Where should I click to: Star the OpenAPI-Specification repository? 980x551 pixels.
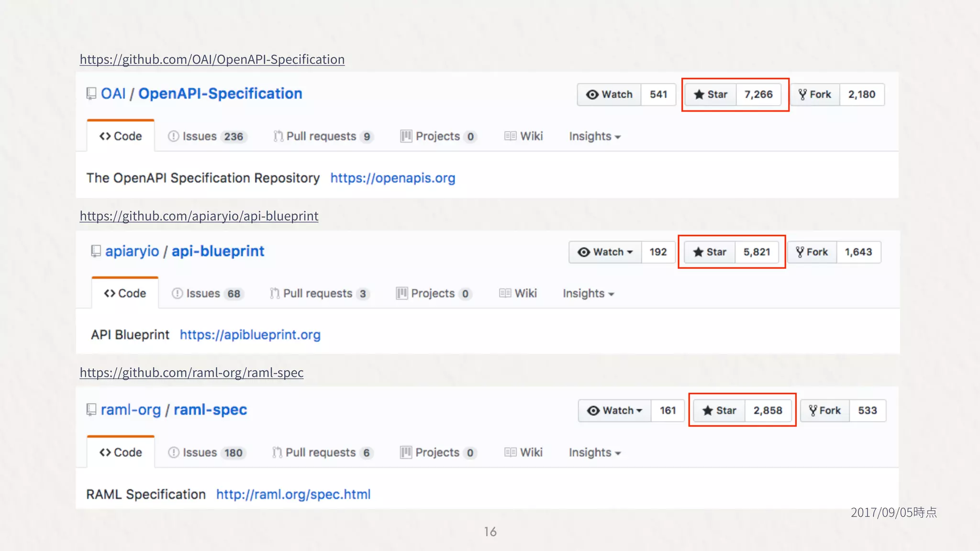click(x=711, y=95)
